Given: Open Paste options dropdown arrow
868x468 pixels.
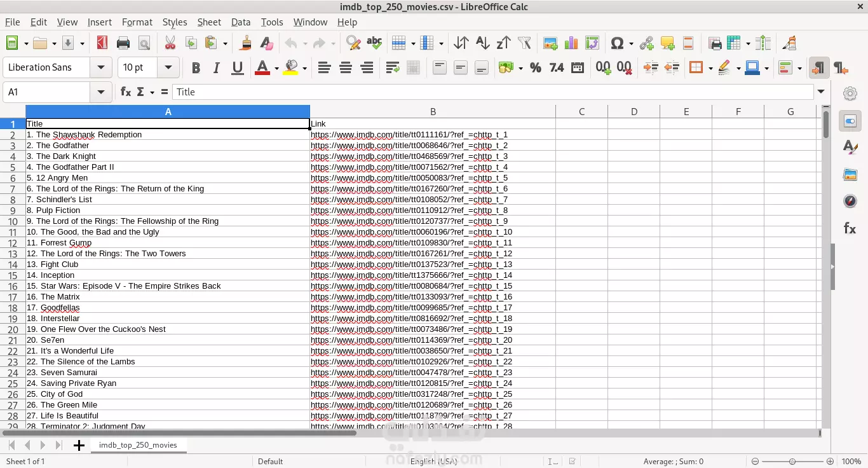Looking at the screenshot, I should click(x=225, y=44).
